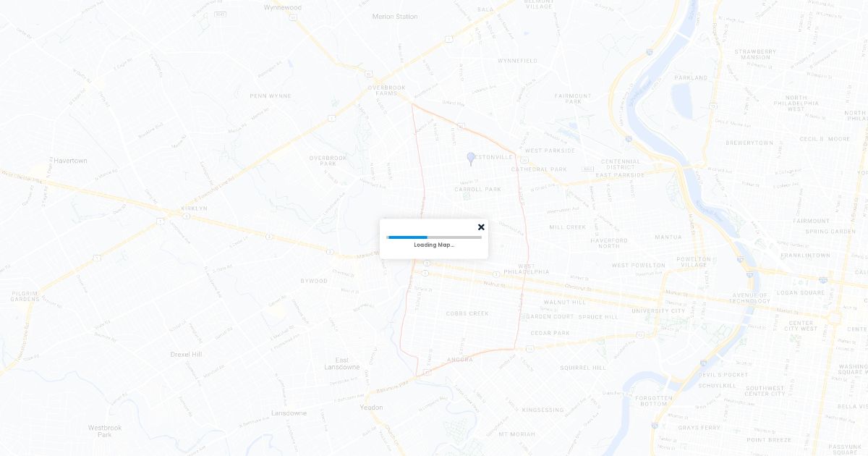Click the 'Devil's Pocket' map label
Image resolution: width=868 pixels, height=456 pixels.
[723, 374]
